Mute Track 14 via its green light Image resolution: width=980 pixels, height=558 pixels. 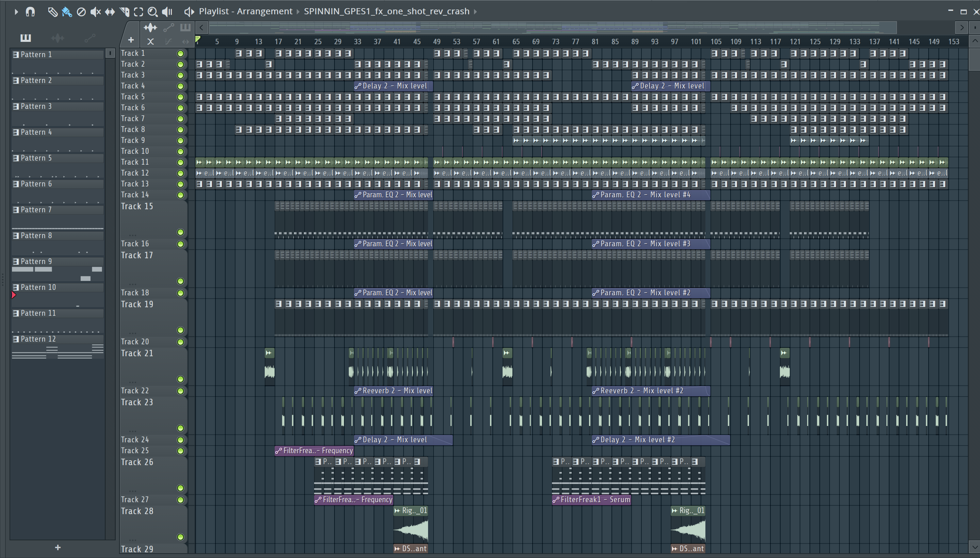(180, 195)
